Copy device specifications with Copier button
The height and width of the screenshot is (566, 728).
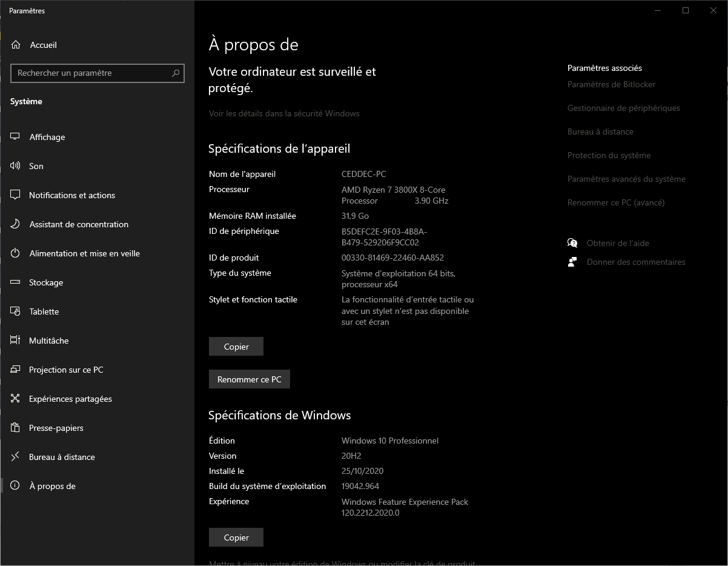tap(236, 347)
